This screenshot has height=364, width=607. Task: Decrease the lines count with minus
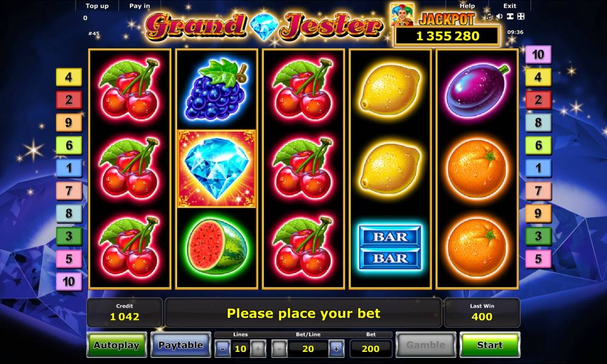click(x=223, y=349)
